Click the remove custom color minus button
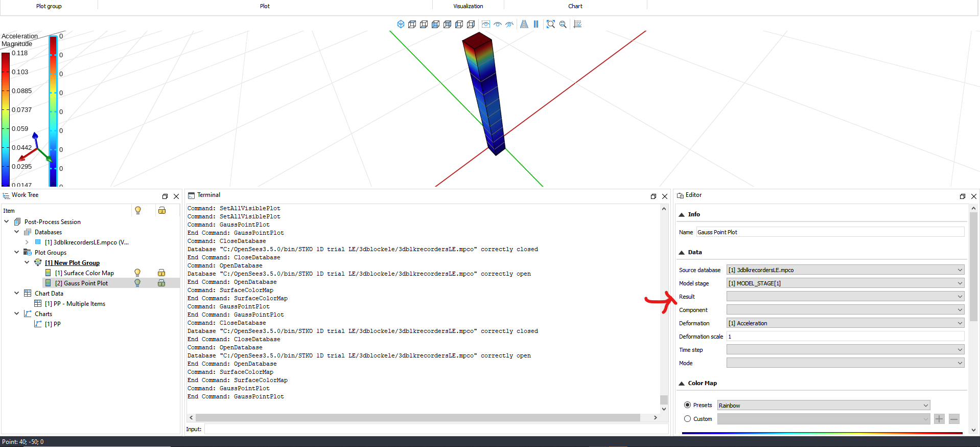Screen dimensions: 980x447 (954, 419)
